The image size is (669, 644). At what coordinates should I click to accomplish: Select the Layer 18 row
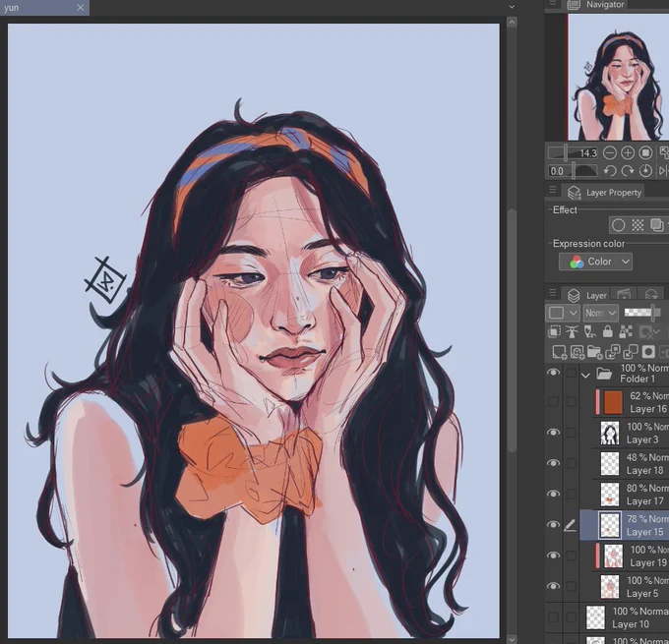point(624,464)
